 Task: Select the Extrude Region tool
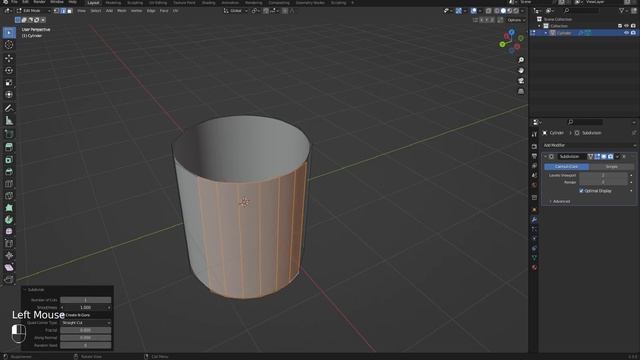tap(9, 147)
